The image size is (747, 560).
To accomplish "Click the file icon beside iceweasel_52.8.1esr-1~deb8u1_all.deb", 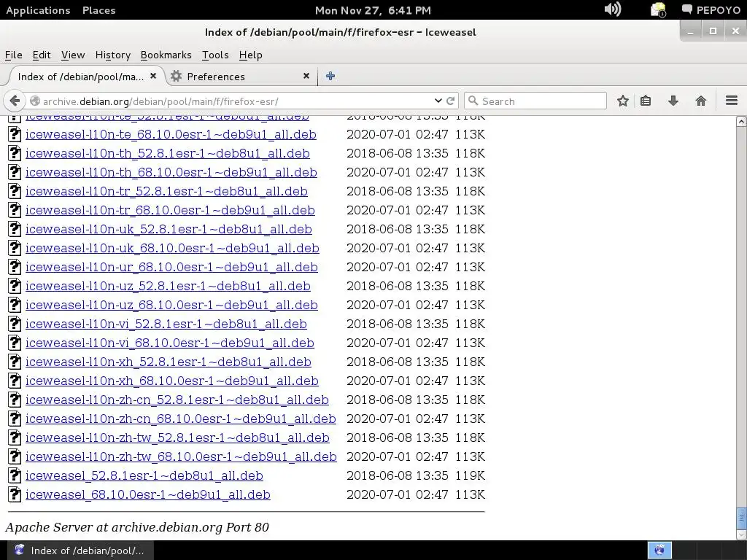I will point(15,475).
